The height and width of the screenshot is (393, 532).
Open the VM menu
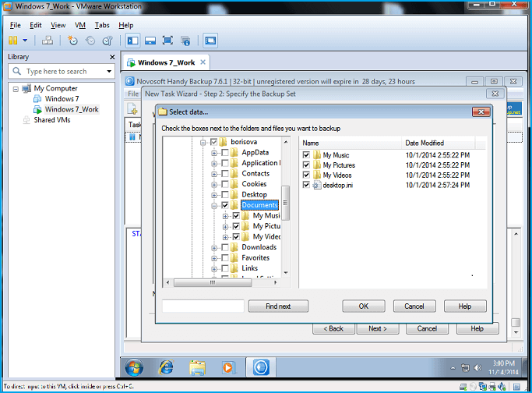pos(80,25)
